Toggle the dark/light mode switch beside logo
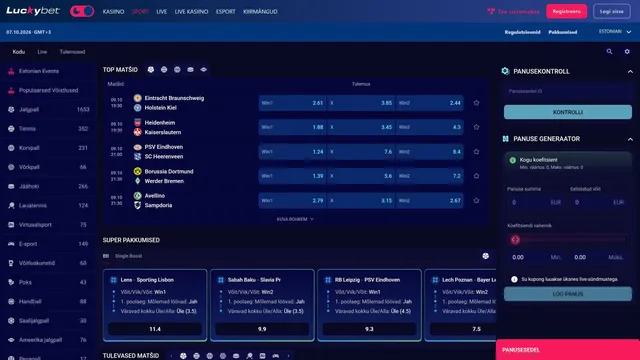 (x=82, y=11)
